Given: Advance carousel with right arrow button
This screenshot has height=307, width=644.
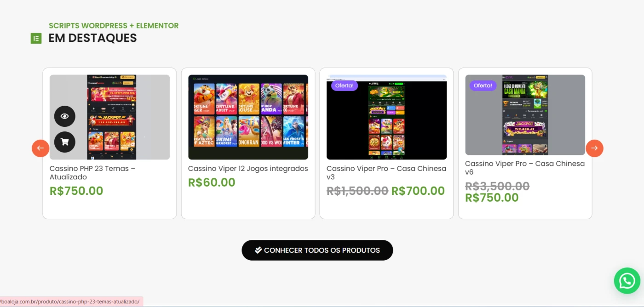Looking at the screenshot, I should [594, 148].
